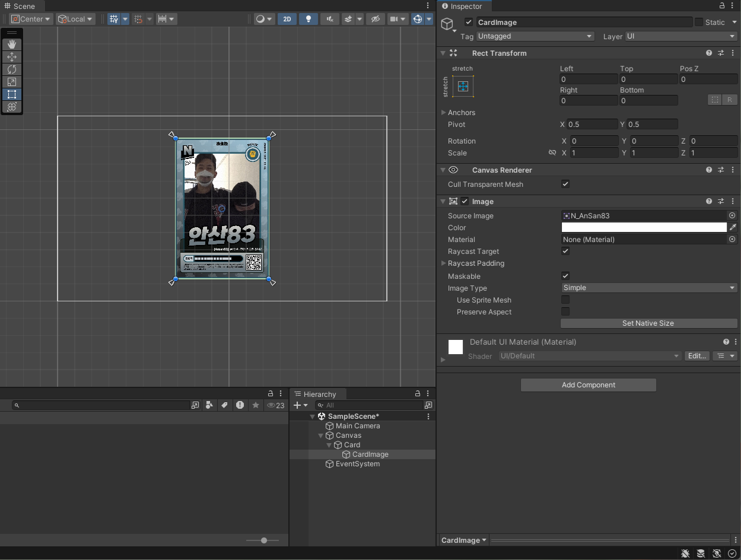Image resolution: width=741 pixels, height=560 pixels.
Task: Toggle scene audio mute icon
Action: (329, 19)
